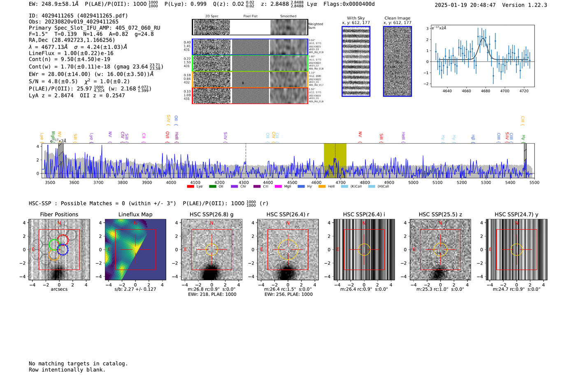Open the Lineflux Map panel

pos(135,250)
